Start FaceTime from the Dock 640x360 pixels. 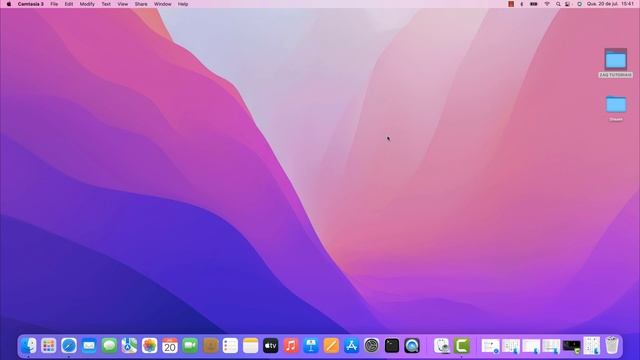click(x=190, y=346)
